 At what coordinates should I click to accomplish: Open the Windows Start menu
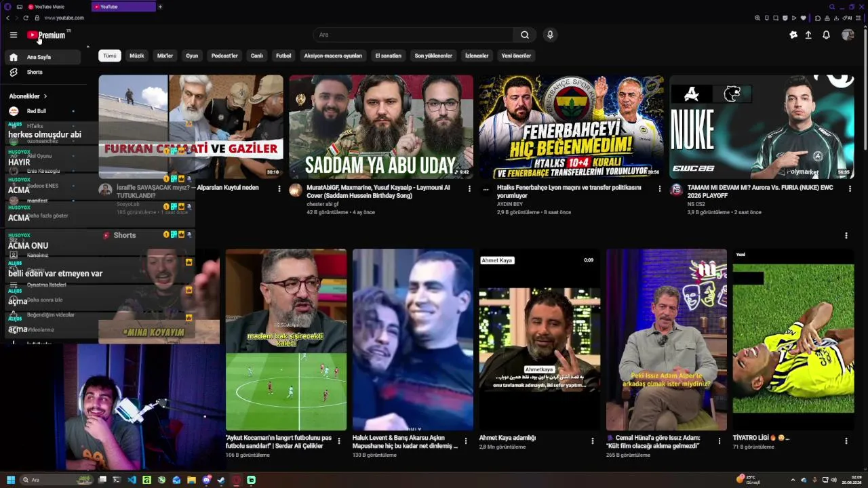11,480
